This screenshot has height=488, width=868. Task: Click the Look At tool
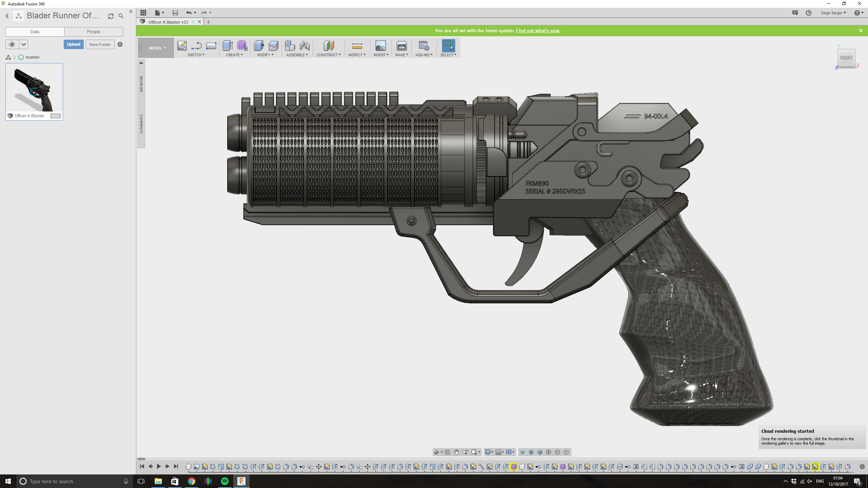click(448, 452)
